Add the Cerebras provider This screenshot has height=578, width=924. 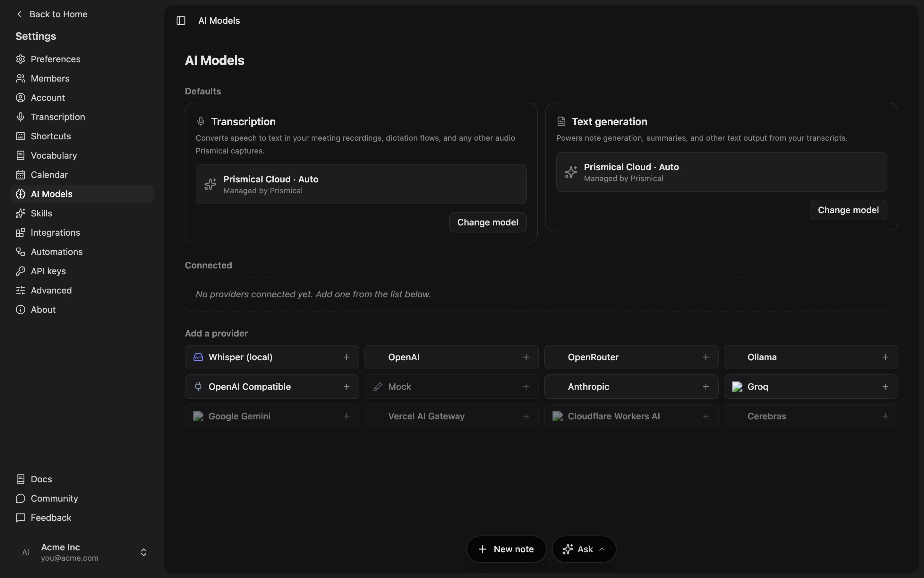(811, 416)
